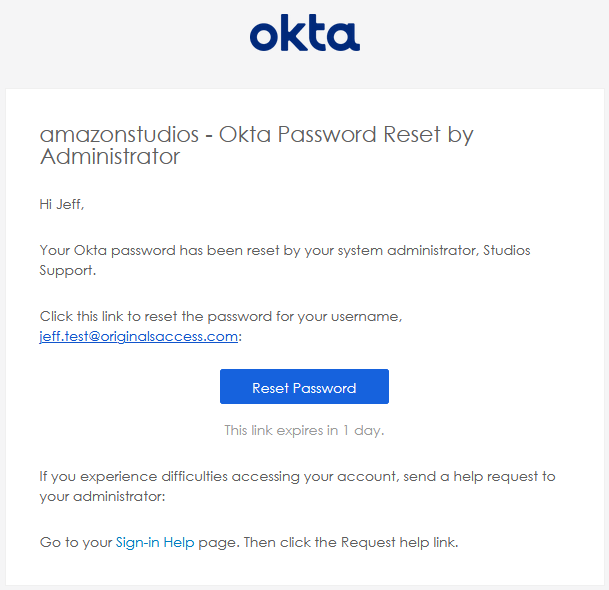Screen dimensions: 609x590
Task: Open the jeff.test@originalsaccess.com email link
Action: coord(138,336)
